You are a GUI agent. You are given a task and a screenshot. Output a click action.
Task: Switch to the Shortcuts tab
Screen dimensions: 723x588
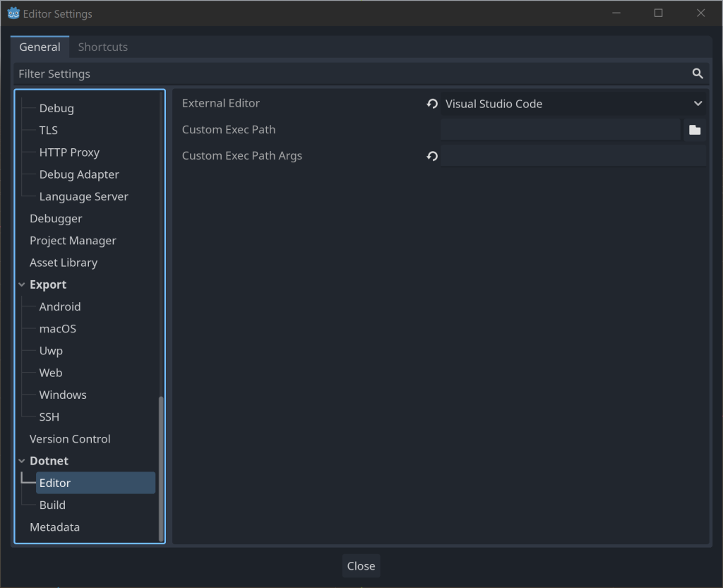coord(103,47)
